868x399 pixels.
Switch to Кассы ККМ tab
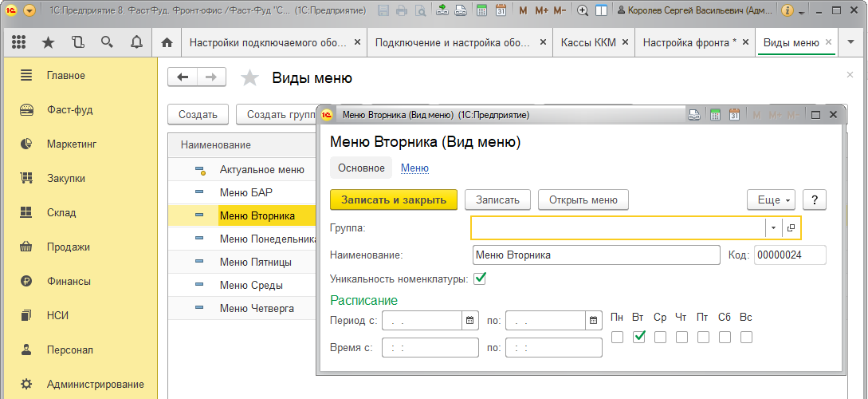click(x=594, y=42)
